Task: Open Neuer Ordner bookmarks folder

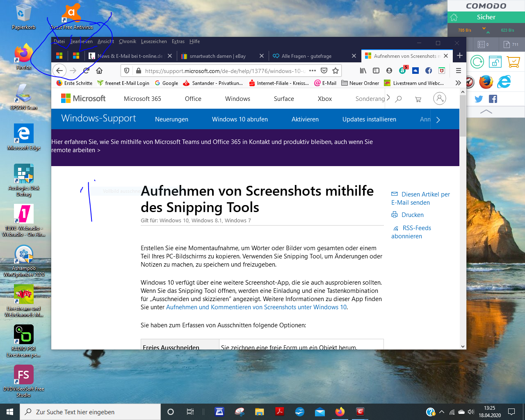Action: click(x=360, y=83)
